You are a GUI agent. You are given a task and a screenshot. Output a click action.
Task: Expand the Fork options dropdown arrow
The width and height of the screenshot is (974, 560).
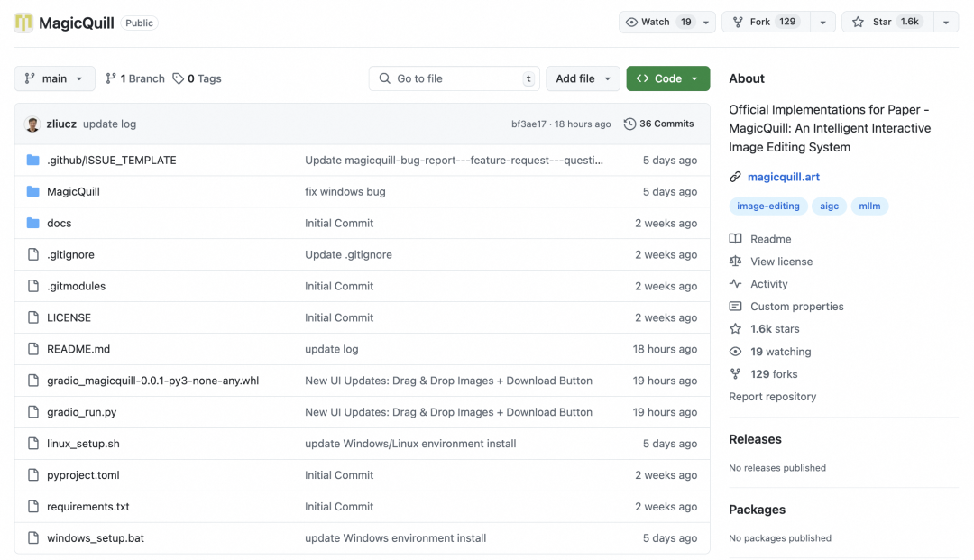[x=822, y=23]
